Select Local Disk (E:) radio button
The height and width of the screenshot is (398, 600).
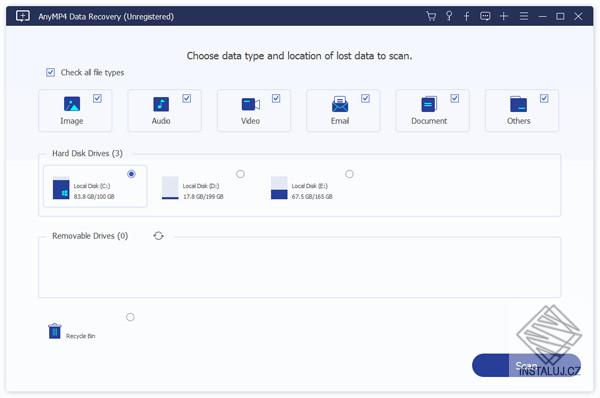click(x=349, y=174)
